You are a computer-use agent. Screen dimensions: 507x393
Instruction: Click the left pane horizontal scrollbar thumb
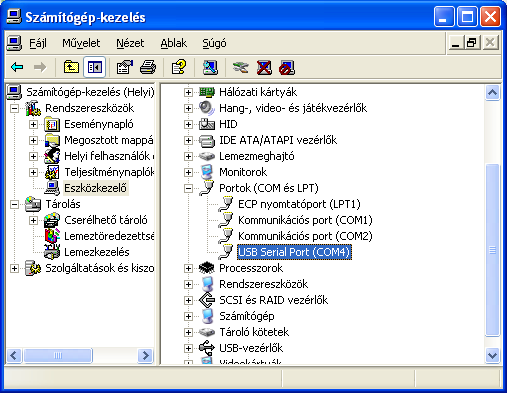tap(58, 356)
